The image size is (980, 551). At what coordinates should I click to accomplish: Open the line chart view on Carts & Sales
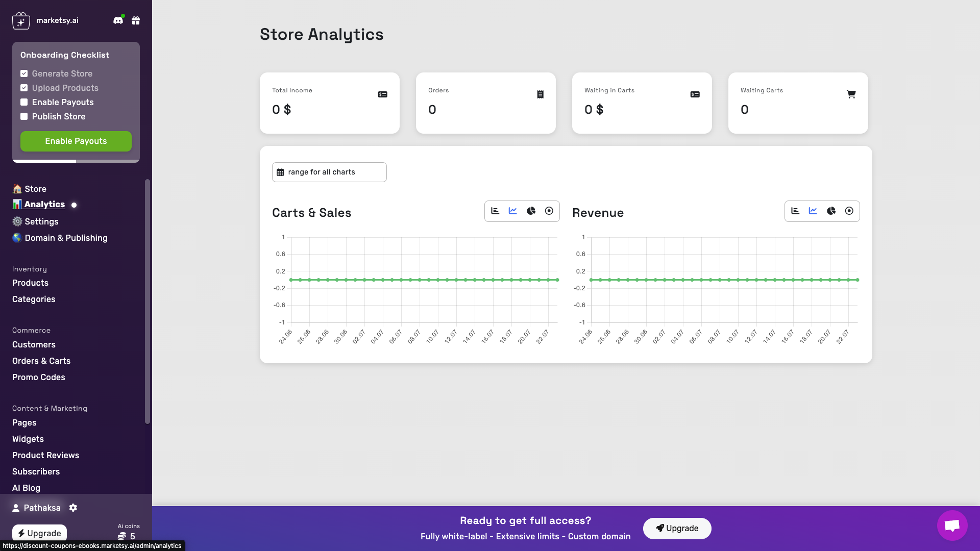point(513,211)
